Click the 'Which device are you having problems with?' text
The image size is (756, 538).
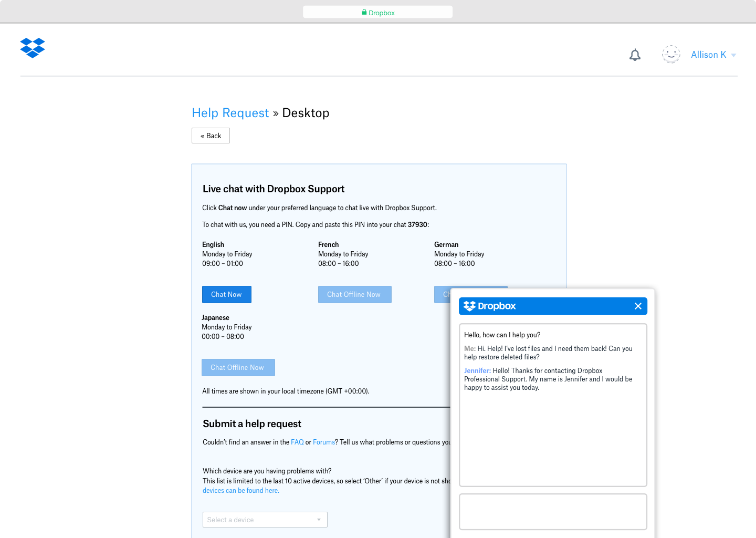pyautogui.click(x=267, y=471)
